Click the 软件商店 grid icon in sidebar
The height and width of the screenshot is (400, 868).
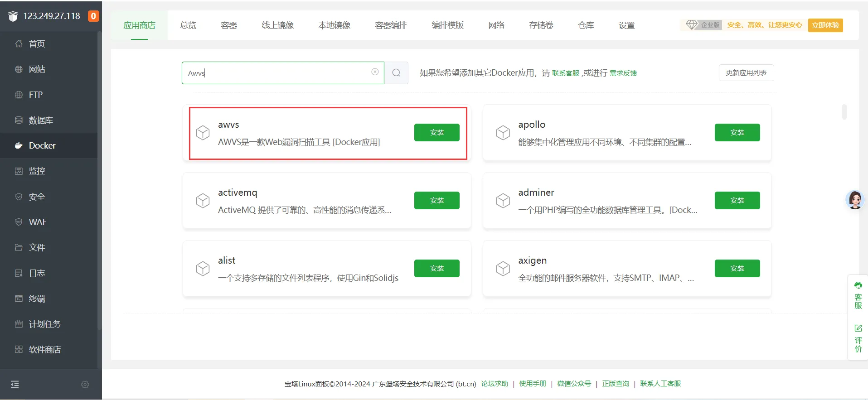point(19,349)
